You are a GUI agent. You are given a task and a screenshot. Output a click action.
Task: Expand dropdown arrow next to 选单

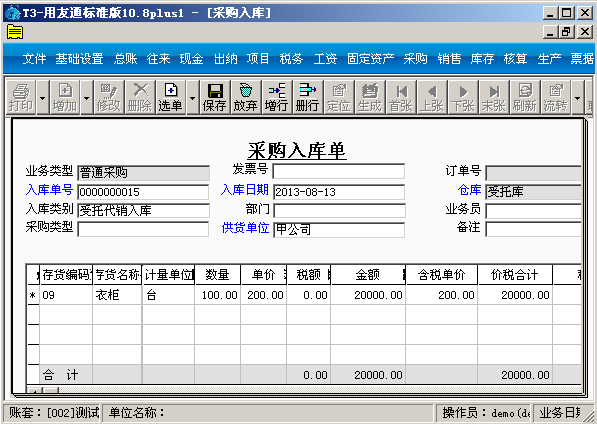(192, 97)
